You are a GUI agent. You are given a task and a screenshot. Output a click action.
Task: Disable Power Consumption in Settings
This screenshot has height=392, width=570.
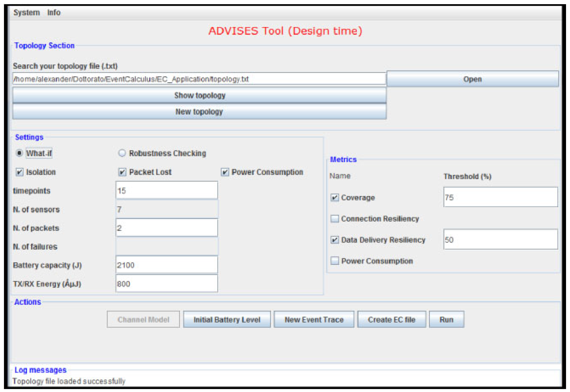tap(225, 172)
